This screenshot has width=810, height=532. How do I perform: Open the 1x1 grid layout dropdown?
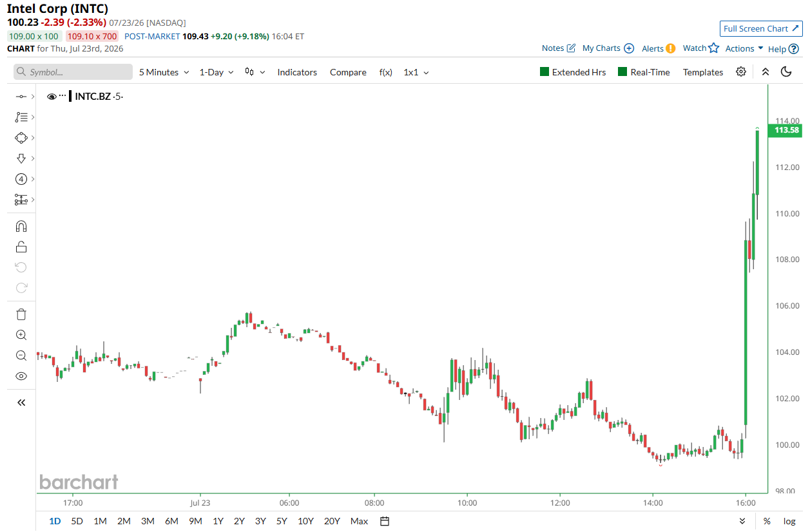click(416, 72)
